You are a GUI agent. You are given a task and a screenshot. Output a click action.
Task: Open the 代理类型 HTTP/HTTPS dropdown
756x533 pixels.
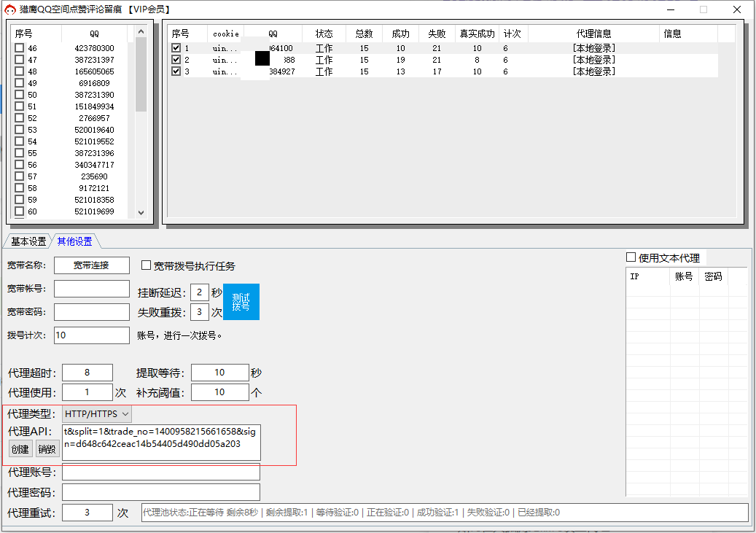tap(96, 414)
